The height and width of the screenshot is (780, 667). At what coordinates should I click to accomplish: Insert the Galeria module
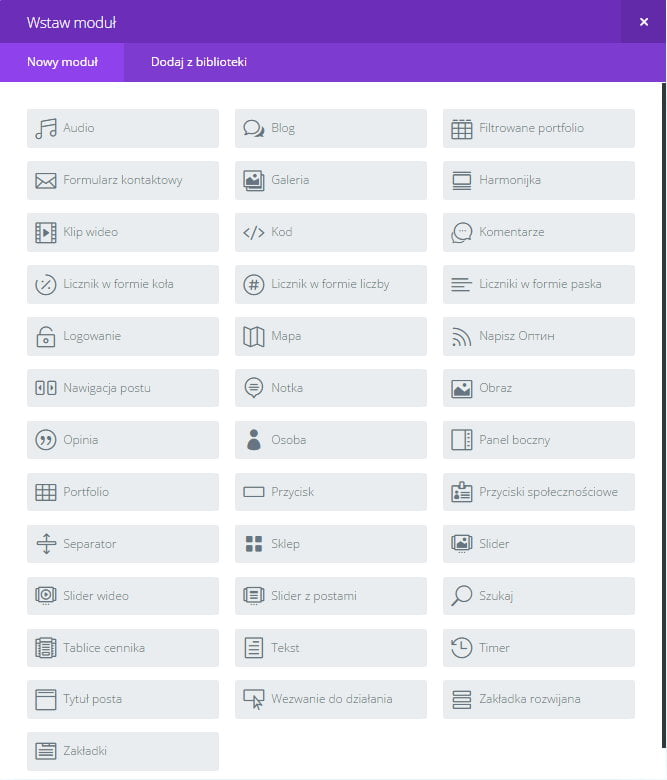coord(330,181)
